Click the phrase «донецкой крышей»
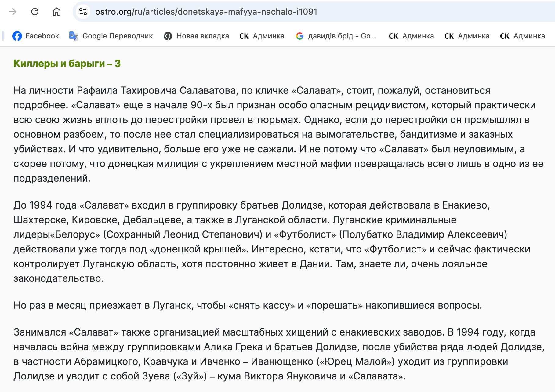 coord(198,249)
